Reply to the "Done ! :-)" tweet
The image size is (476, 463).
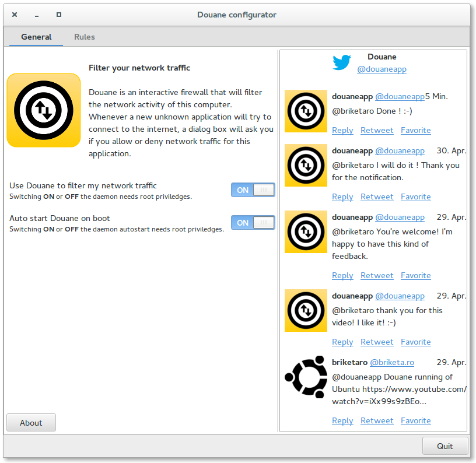(342, 131)
